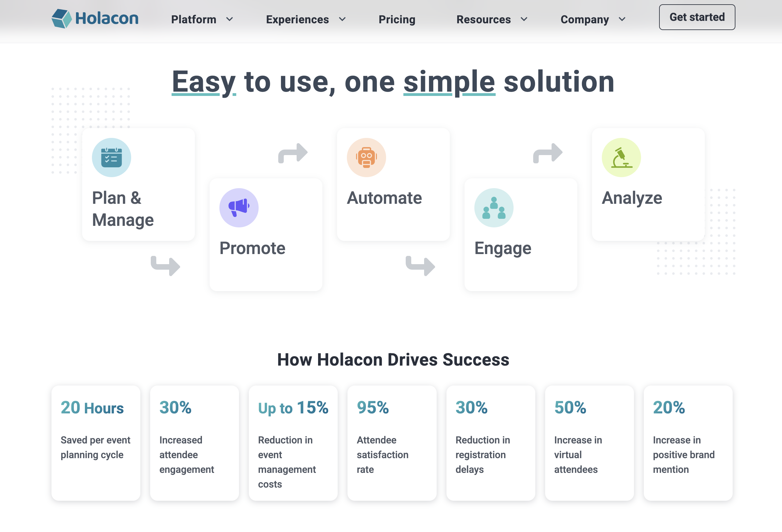
Task: Click 'Increase in positive brand mention' text
Action: coord(684,454)
